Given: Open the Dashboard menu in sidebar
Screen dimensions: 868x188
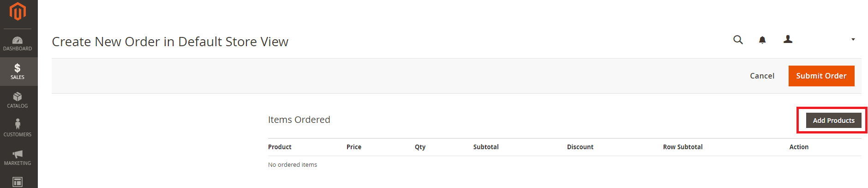Looking at the screenshot, I should point(18,43).
